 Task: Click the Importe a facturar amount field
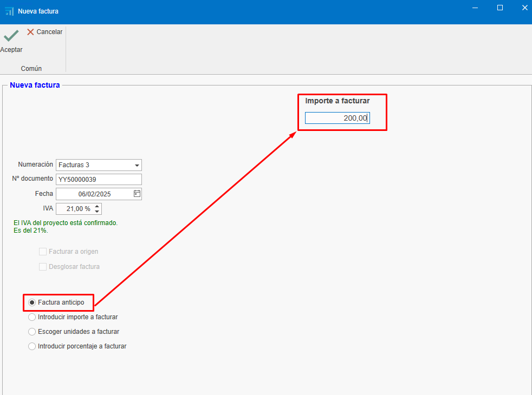click(x=336, y=118)
